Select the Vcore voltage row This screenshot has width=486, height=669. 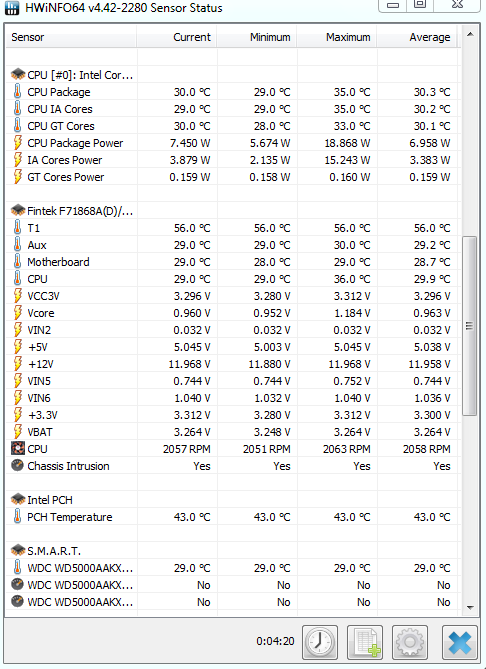click(233, 313)
